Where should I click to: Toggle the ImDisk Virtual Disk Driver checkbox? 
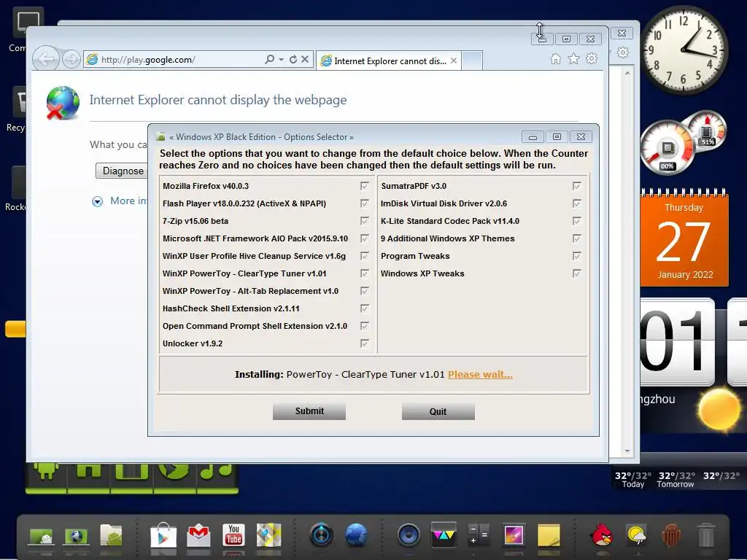tap(576, 203)
